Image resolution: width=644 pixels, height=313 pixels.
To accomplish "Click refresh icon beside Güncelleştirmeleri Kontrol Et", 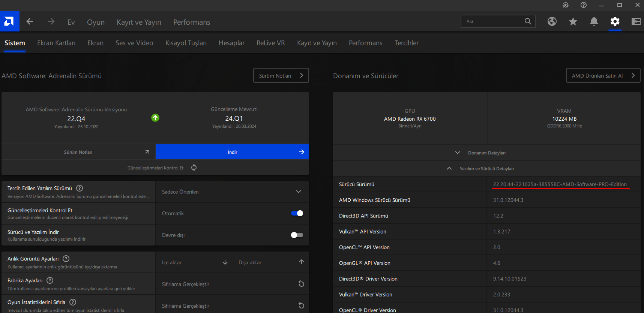I will pos(194,168).
